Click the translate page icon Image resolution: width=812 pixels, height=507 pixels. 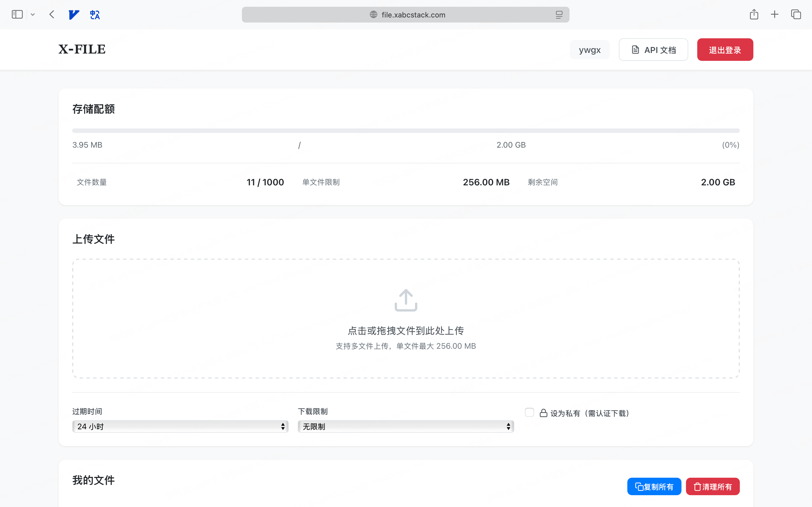(x=95, y=14)
